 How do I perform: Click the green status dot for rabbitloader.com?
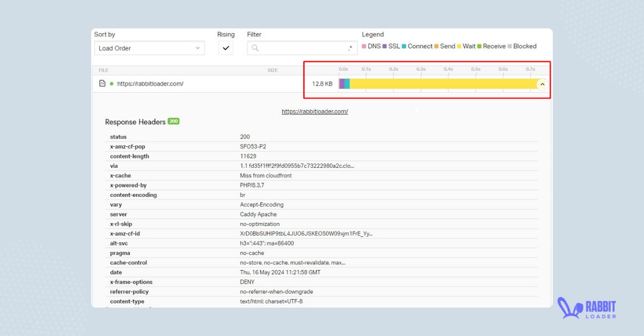click(112, 84)
